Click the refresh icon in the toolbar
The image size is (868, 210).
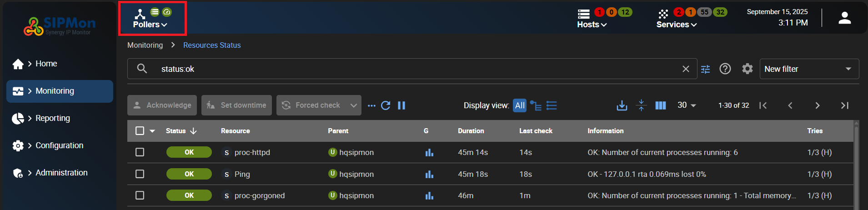click(x=386, y=105)
